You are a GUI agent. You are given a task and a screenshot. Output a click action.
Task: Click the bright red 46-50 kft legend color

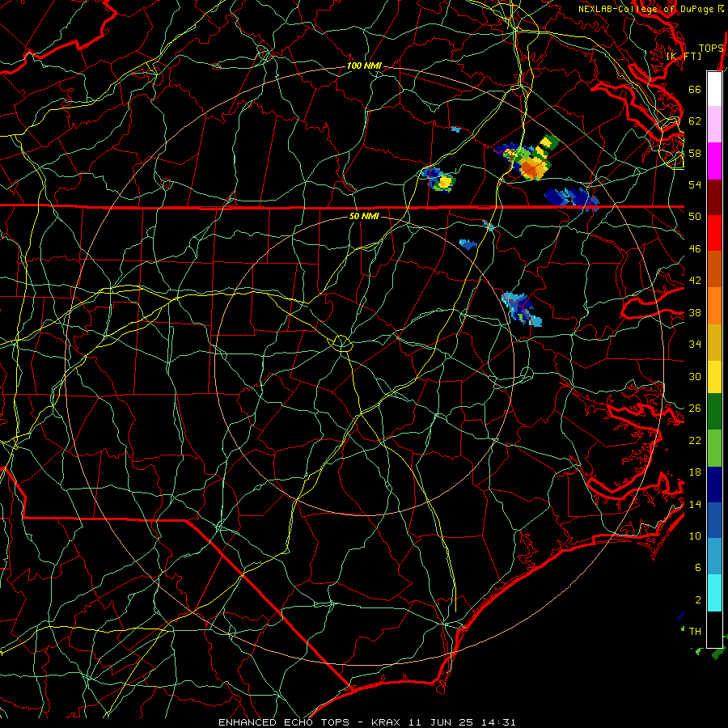click(x=714, y=233)
